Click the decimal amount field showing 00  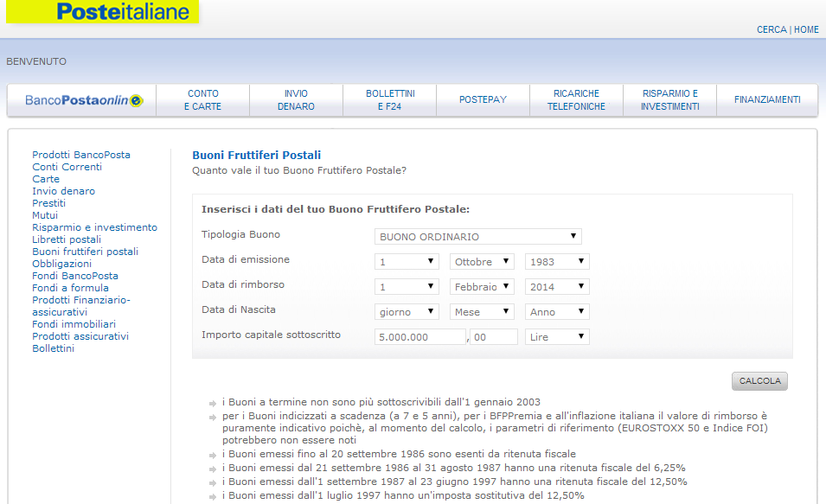(x=492, y=336)
